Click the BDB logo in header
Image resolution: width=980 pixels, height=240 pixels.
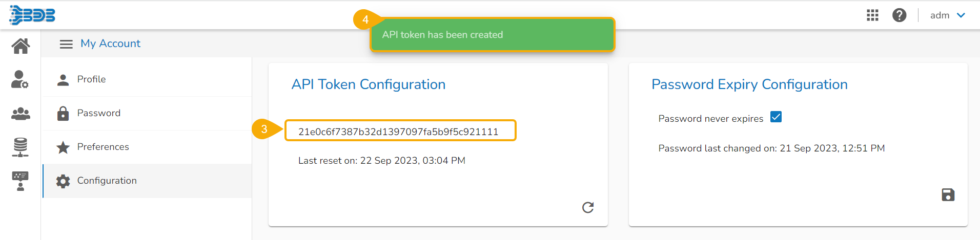click(32, 15)
